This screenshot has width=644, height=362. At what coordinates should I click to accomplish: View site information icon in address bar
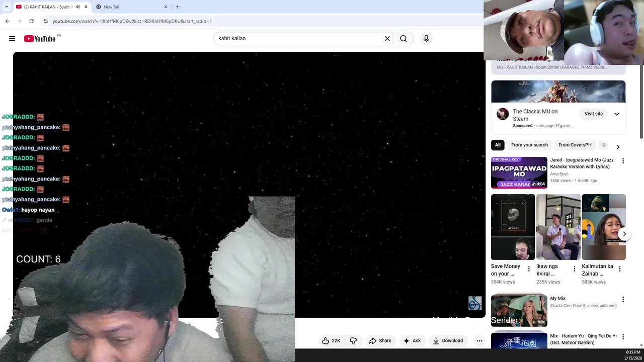pos(45,21)
